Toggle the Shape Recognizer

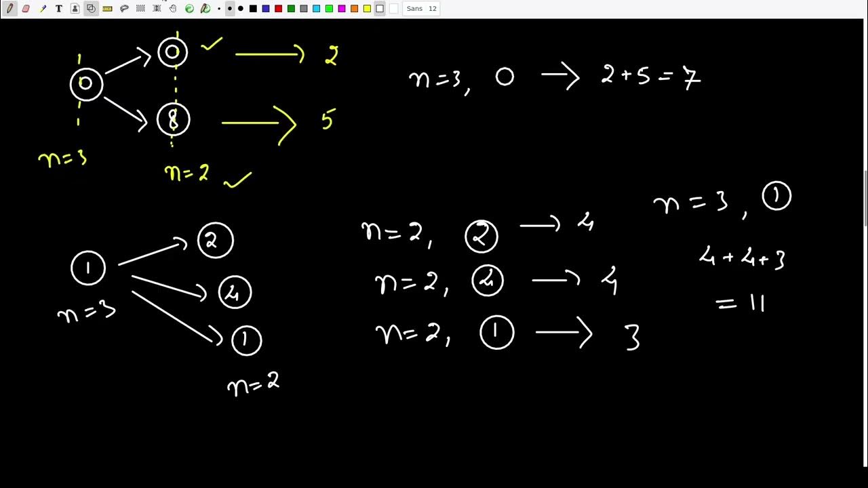tap(91, 8)
